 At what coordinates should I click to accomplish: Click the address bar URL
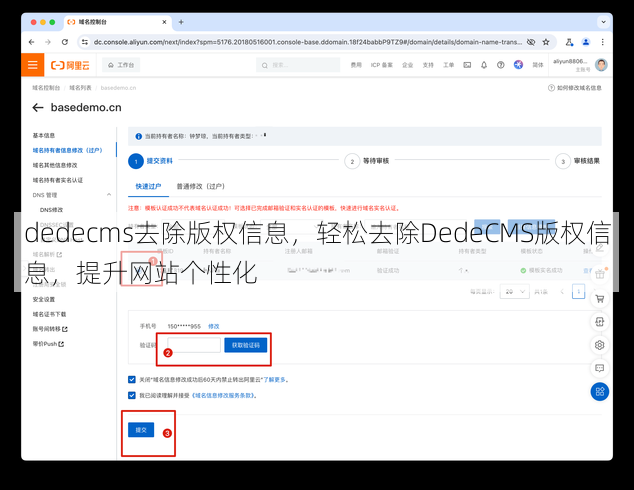(x=307, y=42)
